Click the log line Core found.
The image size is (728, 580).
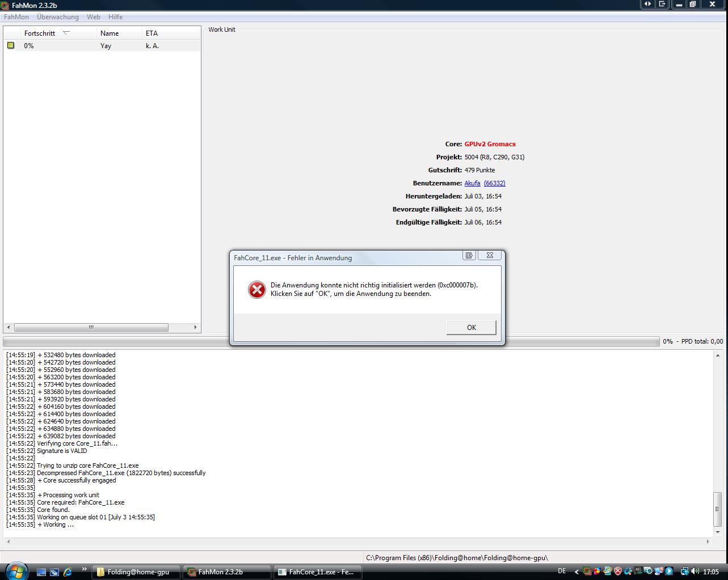53,510
